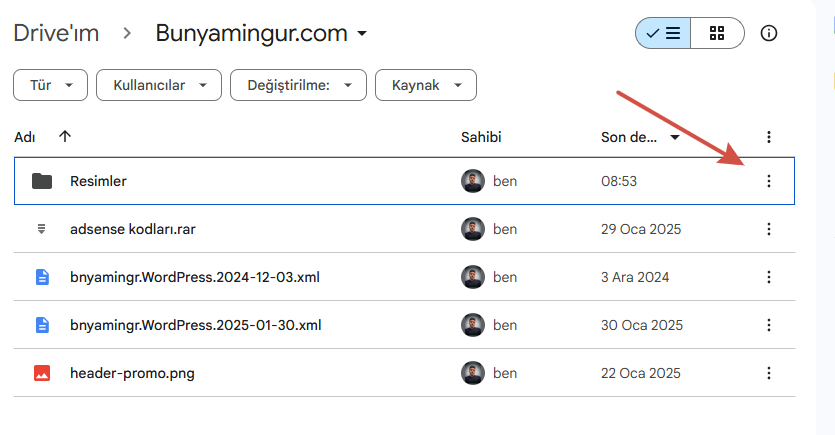Screen dimensions: 835x435
Task: Click owner avatar in the 2024-12-03.xml row
Action: click(472, 277)
